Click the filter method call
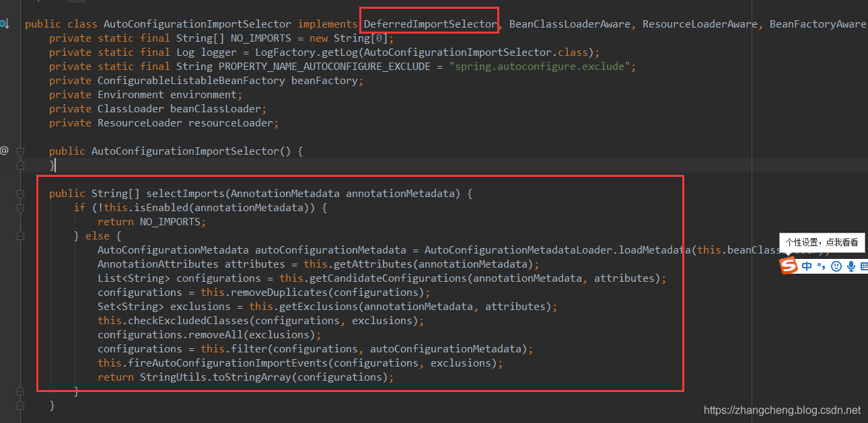 (248, 348)
